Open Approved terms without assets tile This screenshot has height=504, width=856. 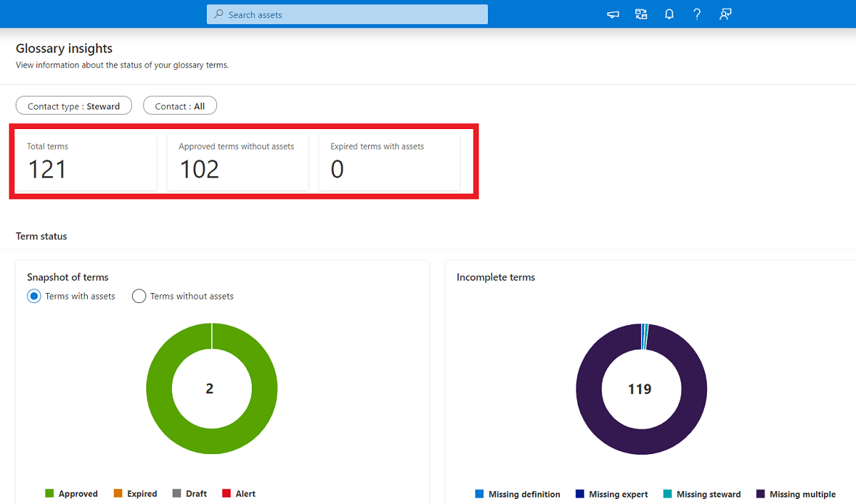[237, 162]
